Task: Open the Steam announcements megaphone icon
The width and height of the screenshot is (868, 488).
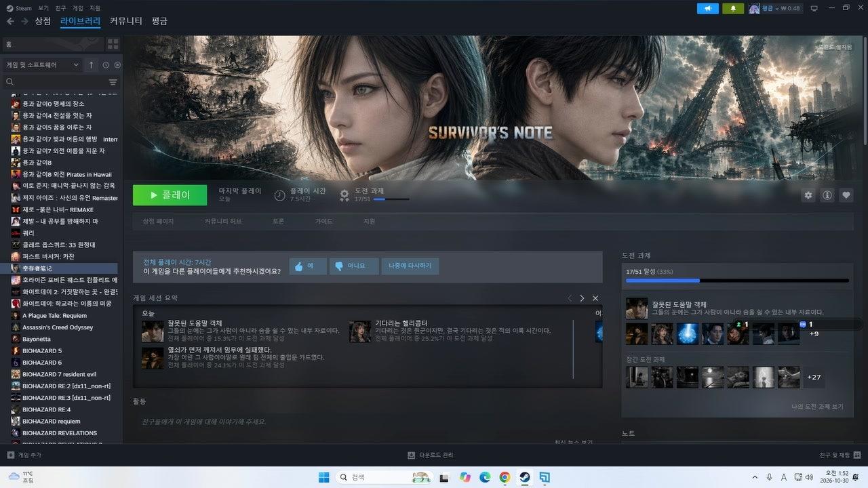Action: [x=708, y=8]
